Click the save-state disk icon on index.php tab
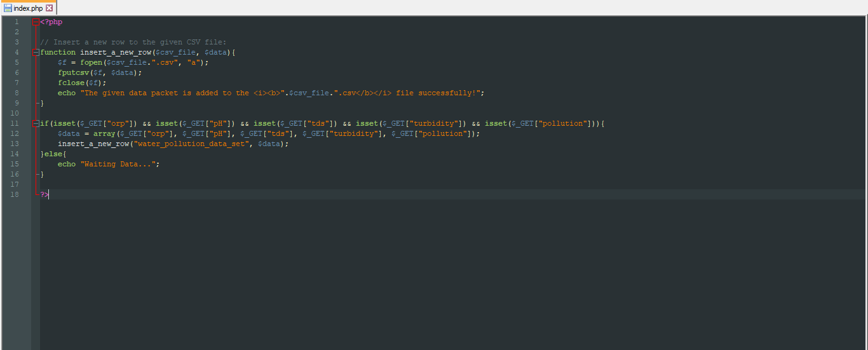The height and width of the screenshot is (350, 868). (x=8, y=8)
